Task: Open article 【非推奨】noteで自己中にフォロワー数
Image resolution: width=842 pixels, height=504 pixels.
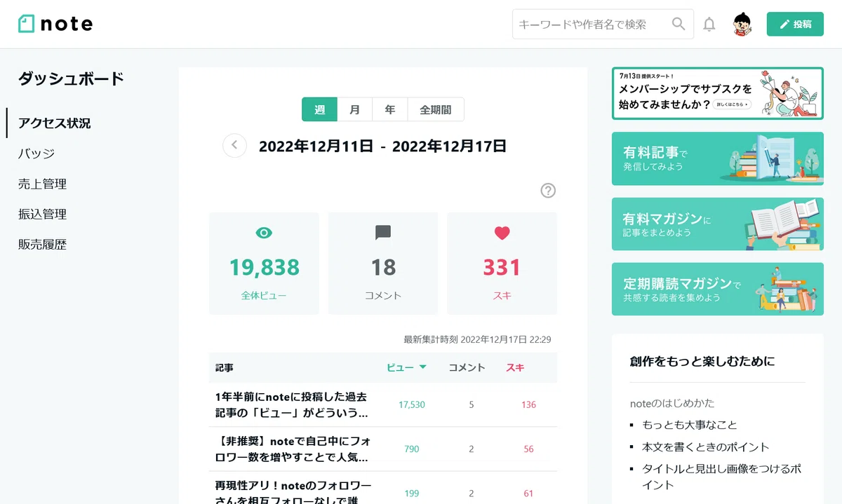Action: [x=292, y=449]
